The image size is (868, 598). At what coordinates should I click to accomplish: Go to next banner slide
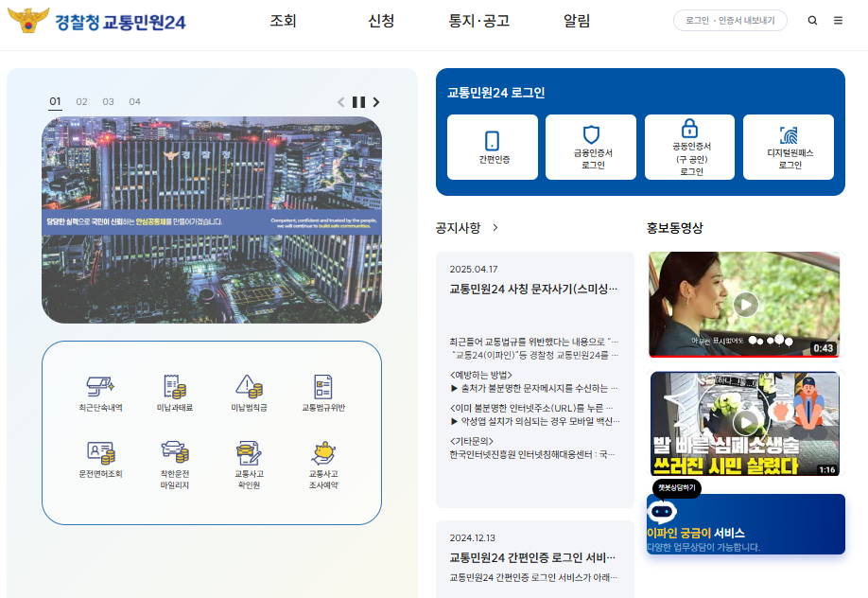pyautogui.click(x=376, y=102)
